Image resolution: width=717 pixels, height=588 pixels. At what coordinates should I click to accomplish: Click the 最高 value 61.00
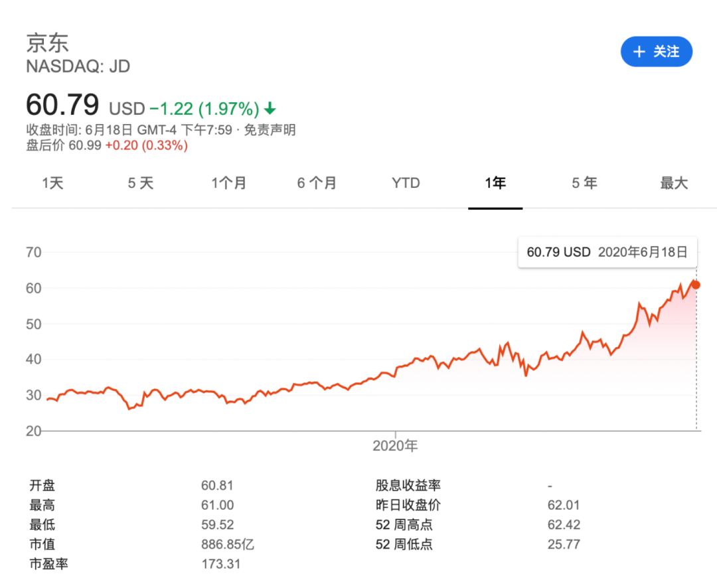(x=217, y=505)
